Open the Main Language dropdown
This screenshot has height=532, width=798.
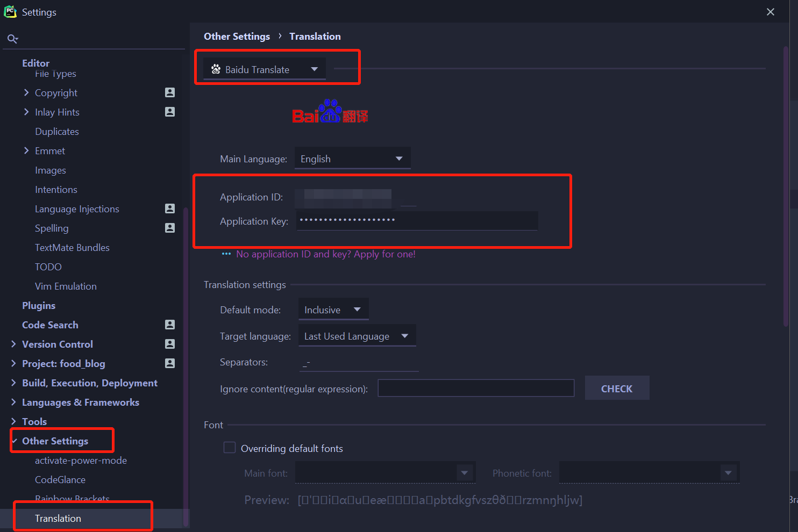point(353,159)
